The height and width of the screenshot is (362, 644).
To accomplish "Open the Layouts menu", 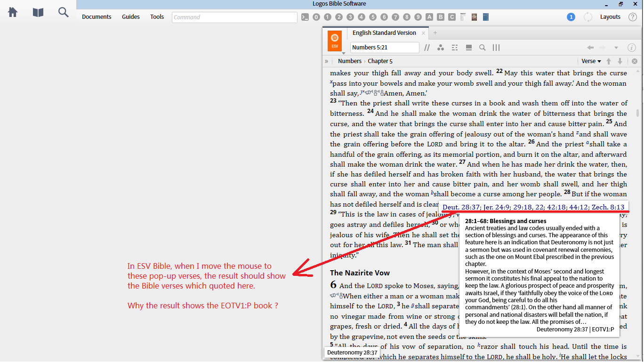I will click(x=610, y=17).
